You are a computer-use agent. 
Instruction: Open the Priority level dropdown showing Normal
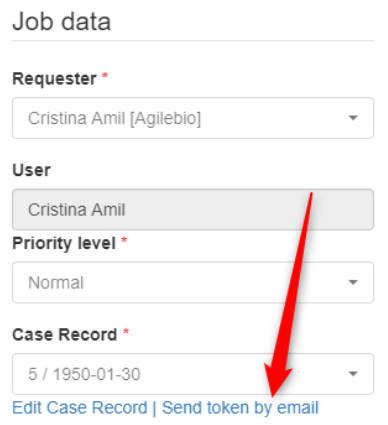click(x=193, y=282)
